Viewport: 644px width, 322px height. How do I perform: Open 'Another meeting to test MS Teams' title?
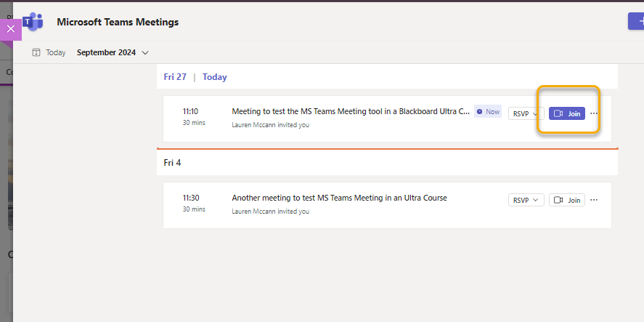(x=339, y=198)
